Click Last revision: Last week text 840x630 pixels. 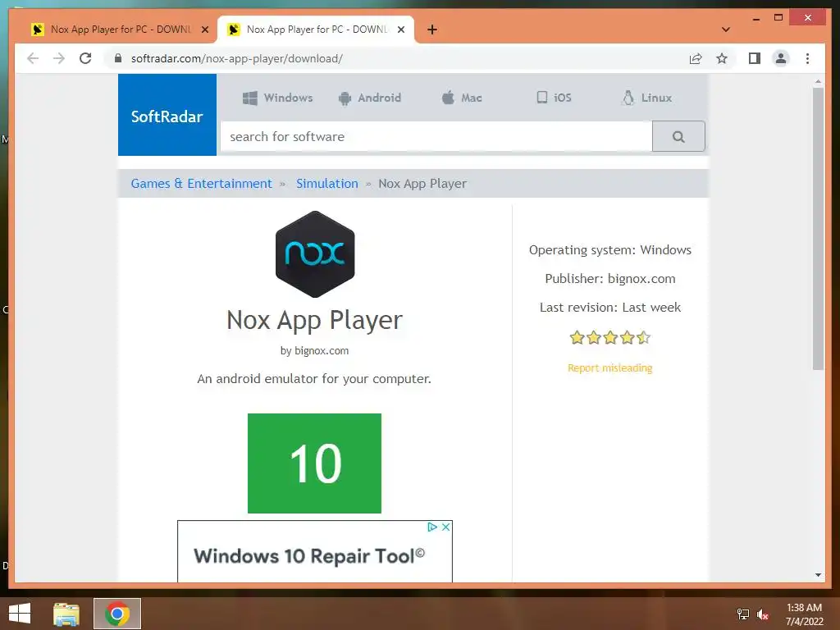pyautogui.click(x=610, y=308)
